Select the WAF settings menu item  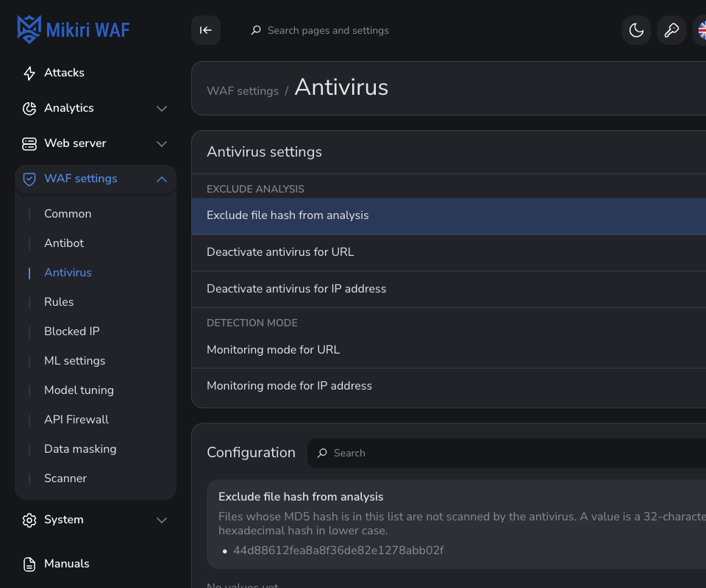(96, 179)
